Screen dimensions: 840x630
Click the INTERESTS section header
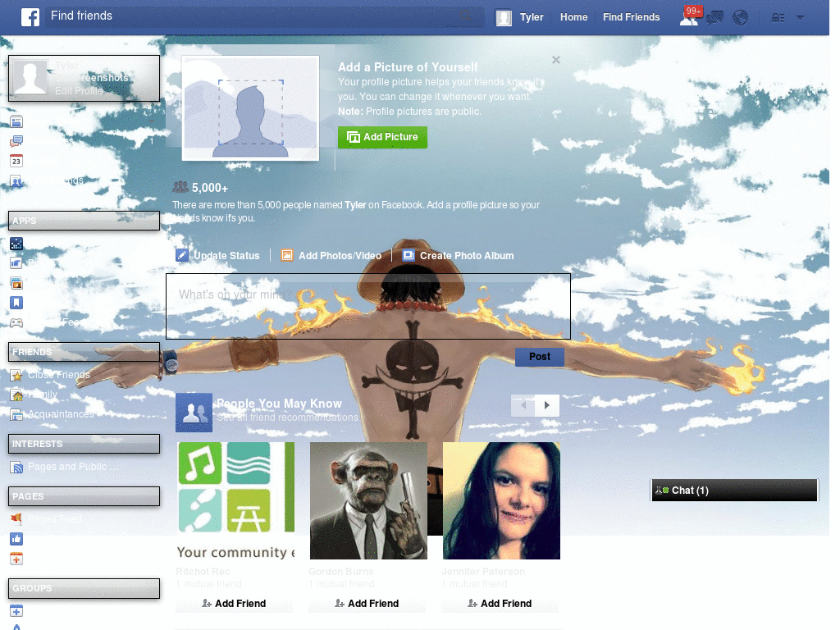(84, 444)
